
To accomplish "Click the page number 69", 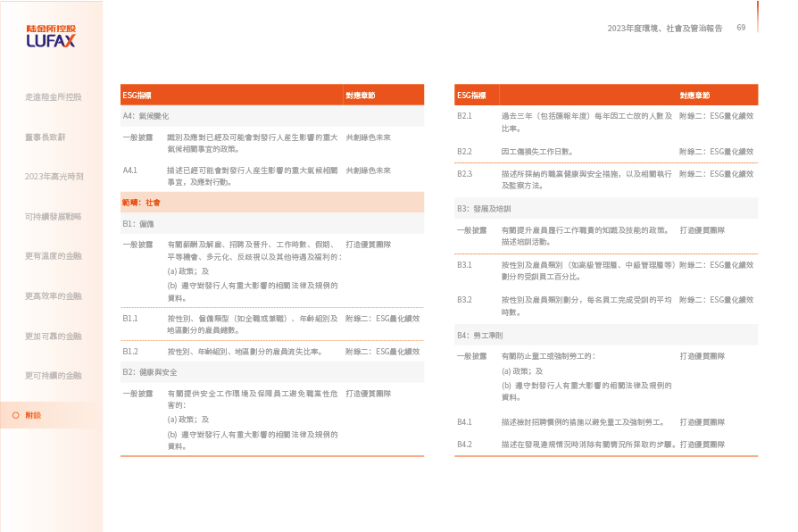I will coord(741,28).
